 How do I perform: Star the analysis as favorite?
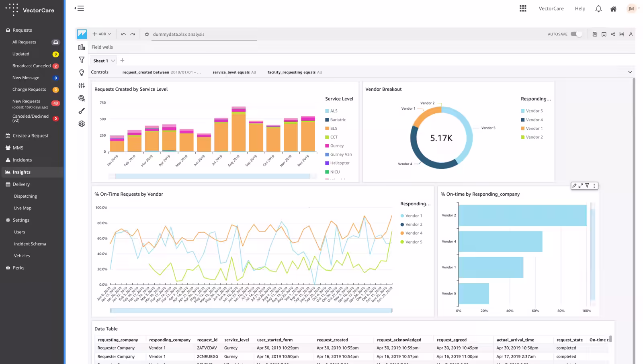[x=147, y=34]
